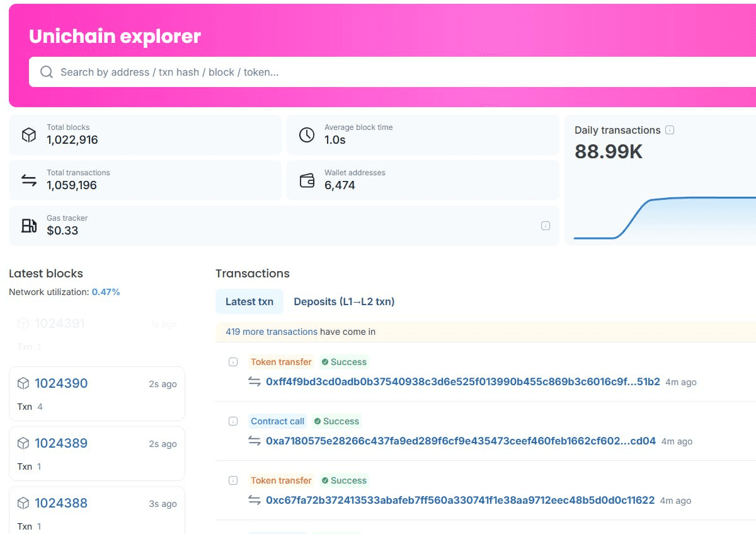Image resolution: width=756 pixels, height=534 pixels.
Task: Click the Token transfer tag on 0xff4f9bd3
Action: point(281,362)
